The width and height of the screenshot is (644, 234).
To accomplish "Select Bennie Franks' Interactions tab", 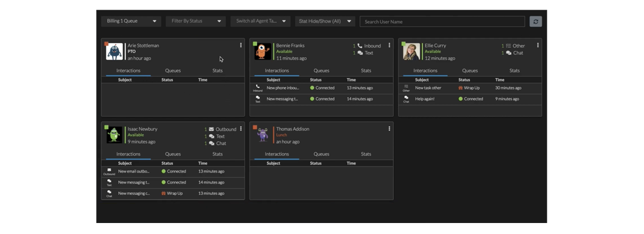I will [277, 71].
